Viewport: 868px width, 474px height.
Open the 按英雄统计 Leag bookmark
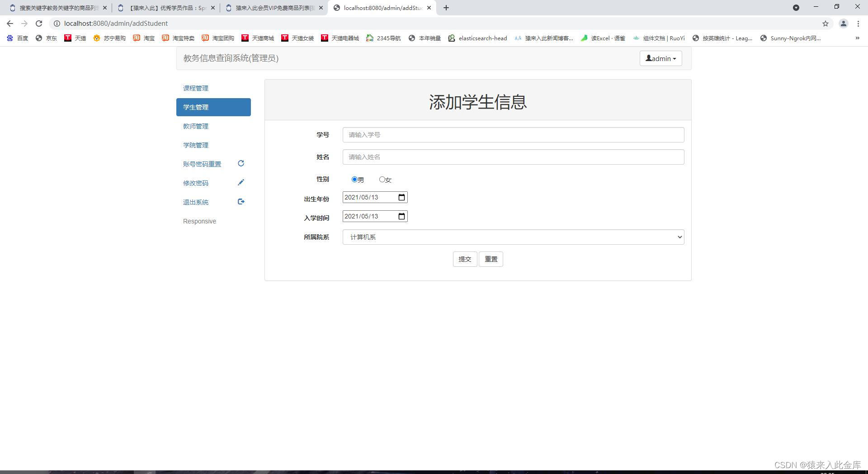722,38
